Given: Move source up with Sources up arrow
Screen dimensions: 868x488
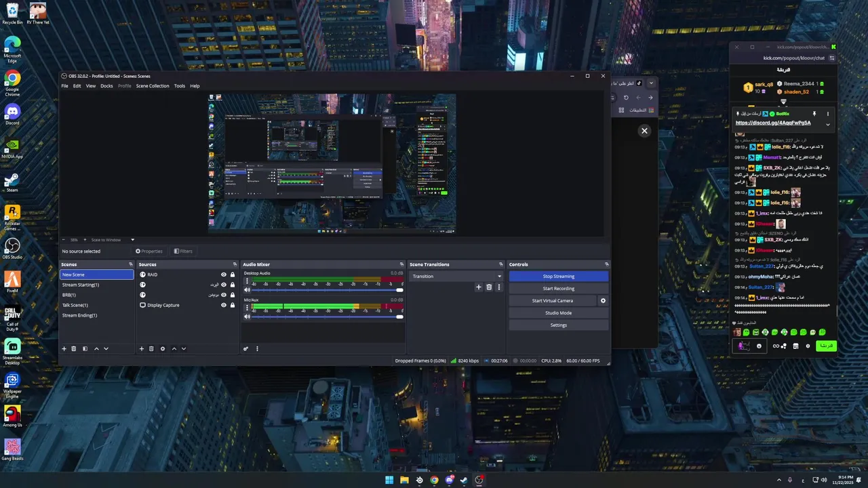Looking at the screenshot, I should tap(174, 348).
